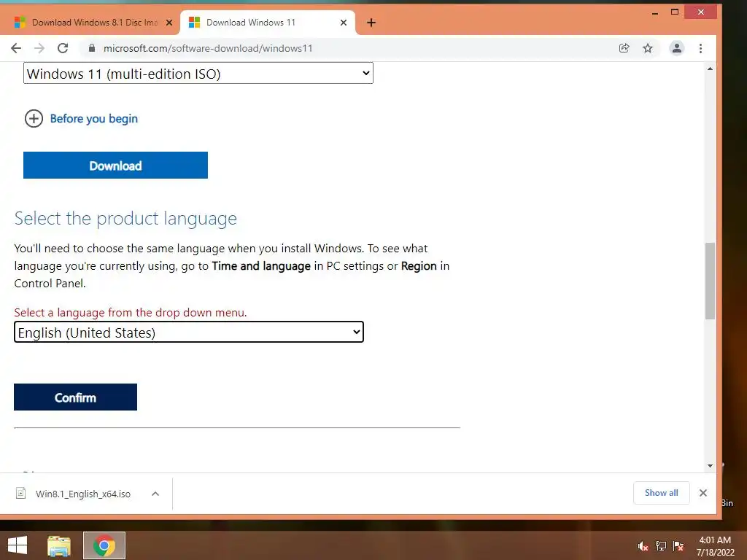Minimize the Chrome window
747x560 pixels.
tap(655, 12)
